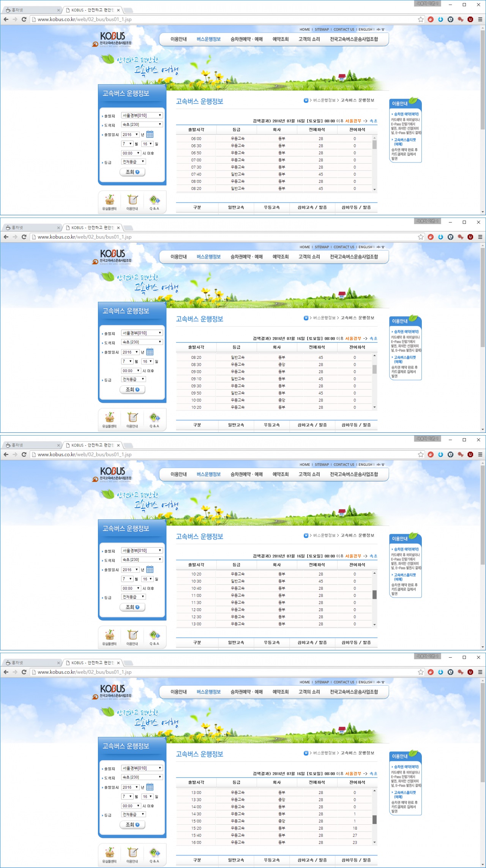
Task: Expand 등급 전체등급 dropdown beside the 15:00 timetable
Action: pyautogui.click(x=133, y=814)
